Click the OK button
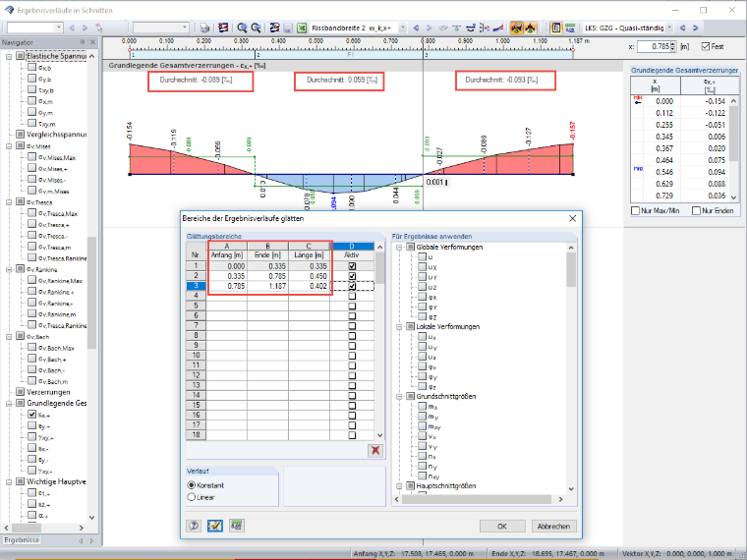 502,527
